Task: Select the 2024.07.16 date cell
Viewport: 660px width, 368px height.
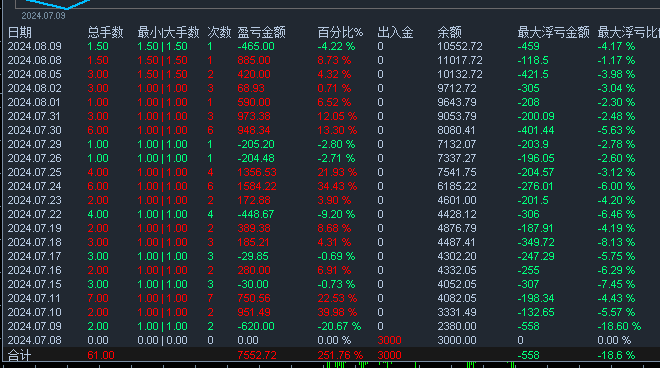Action: [35, 270]
